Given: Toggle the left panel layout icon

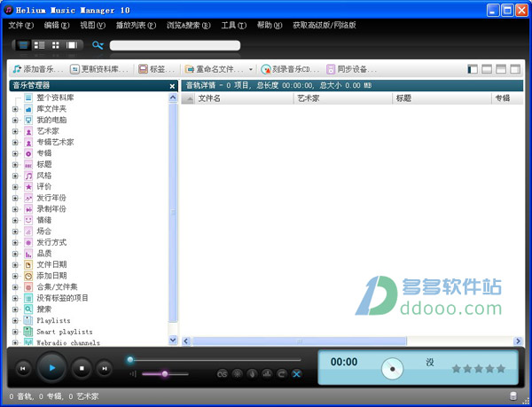Looking at the screenshot, I should [473, 69].
